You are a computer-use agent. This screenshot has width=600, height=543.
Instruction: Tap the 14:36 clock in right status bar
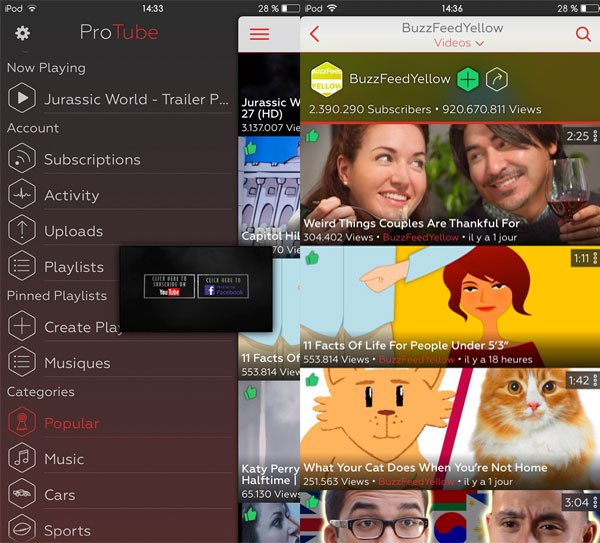click(452, 8)
